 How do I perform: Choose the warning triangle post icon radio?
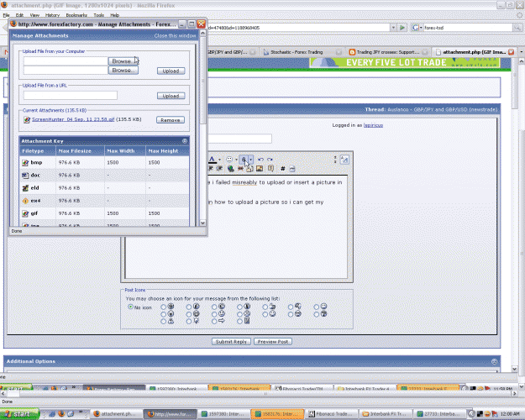[x=163, y=321]
